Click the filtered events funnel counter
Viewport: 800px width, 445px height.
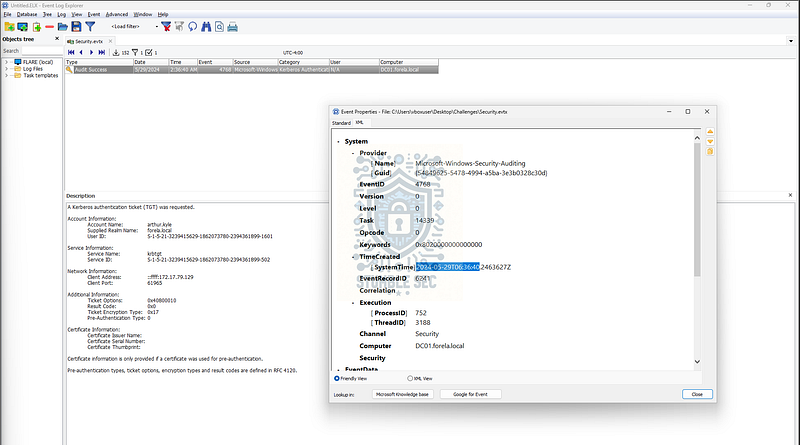pyautogui.click(x=135, y=52)
